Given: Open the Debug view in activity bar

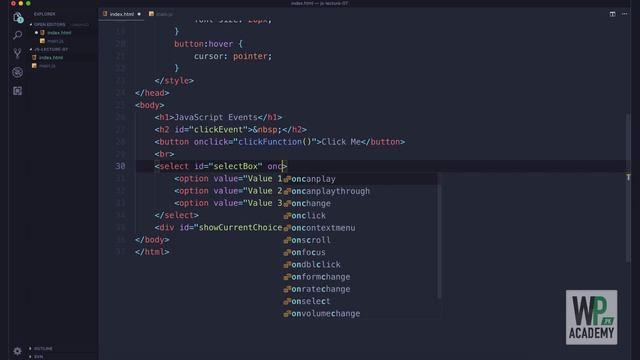Looking at the screenshot, I should click(18, 72).
